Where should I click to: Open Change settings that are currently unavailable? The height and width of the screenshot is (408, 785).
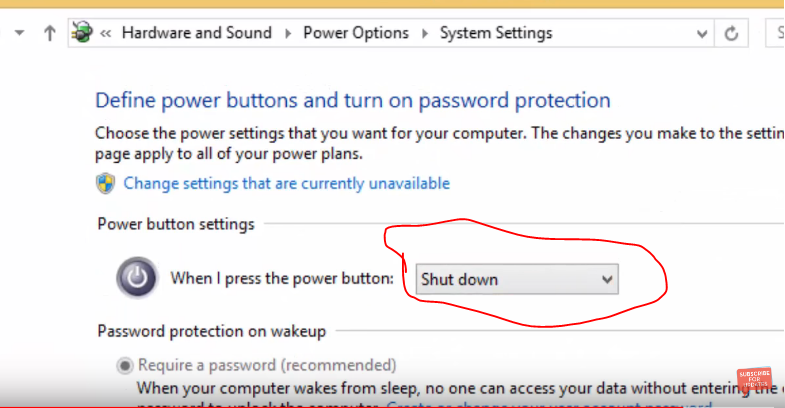click(286, 183)
